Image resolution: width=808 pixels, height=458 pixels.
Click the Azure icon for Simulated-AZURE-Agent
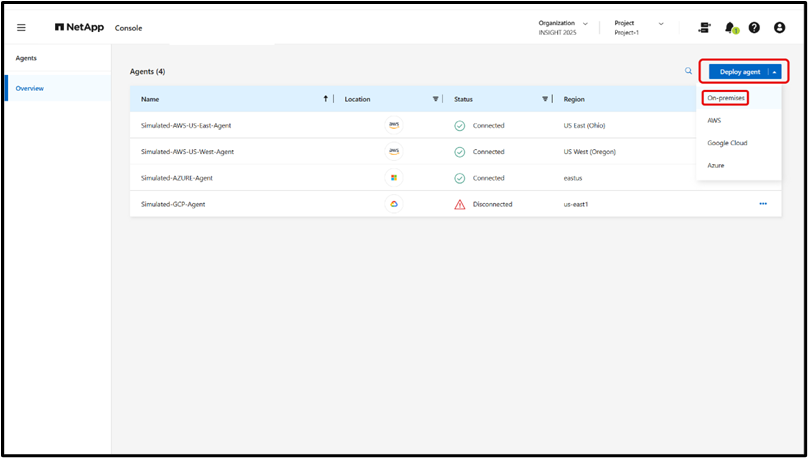pos(394,178)
